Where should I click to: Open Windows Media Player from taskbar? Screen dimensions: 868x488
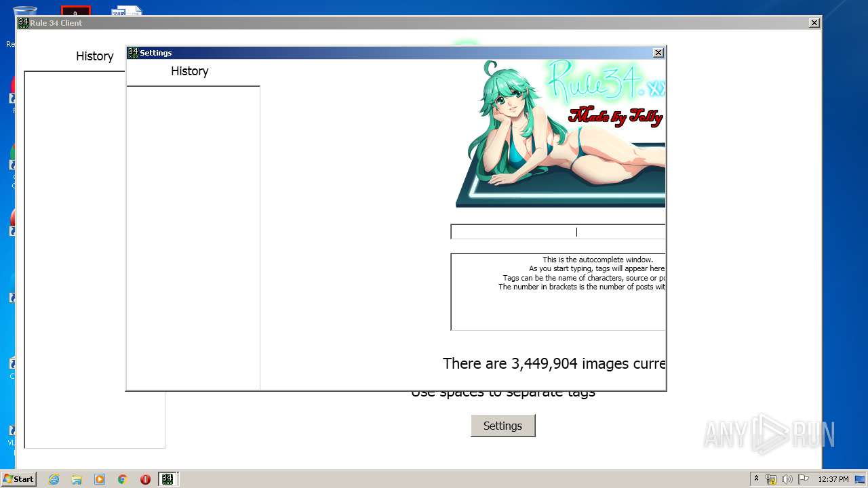(x=100, y=479)
